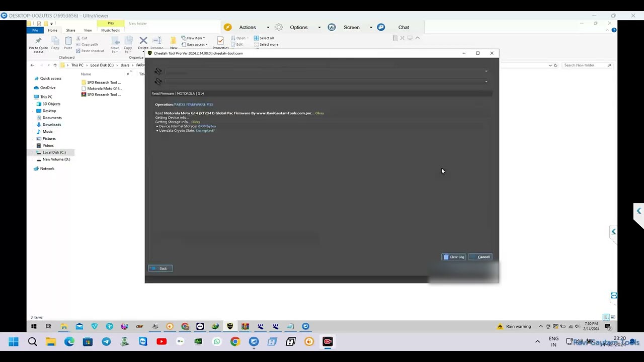Click Users in the address breadcrumb
Screen dimensions: 644x362
click(x=125, y=65)
